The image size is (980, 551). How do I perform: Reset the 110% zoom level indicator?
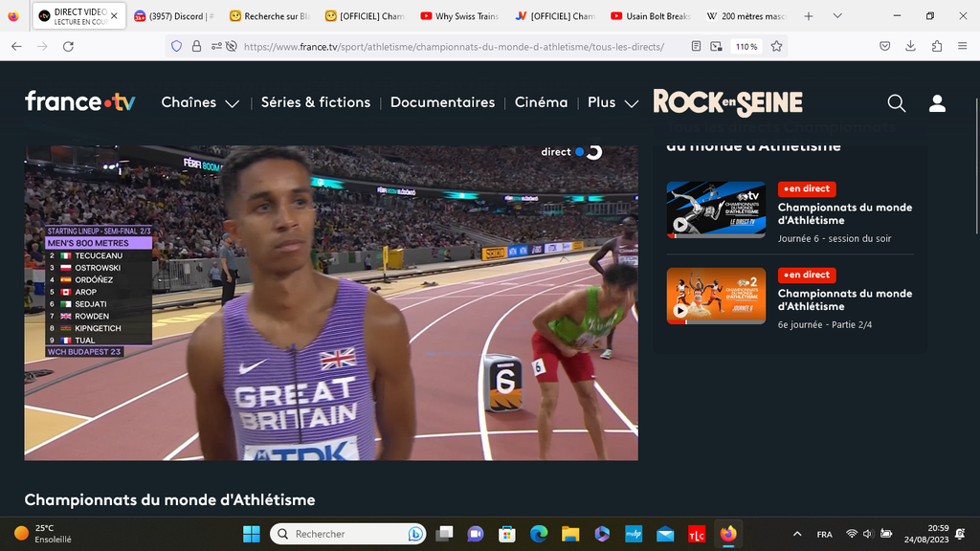click(746, 47)
